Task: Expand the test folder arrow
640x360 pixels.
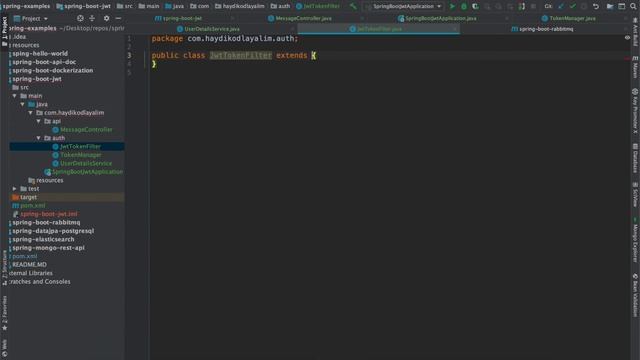Action: click(x=15, y=189)
